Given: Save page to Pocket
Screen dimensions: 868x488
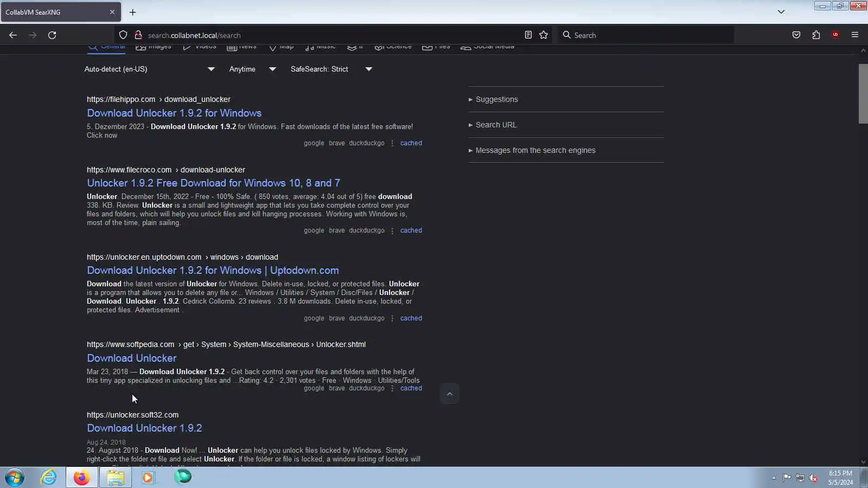Looking at the screenshot, I should tap(796, 35).
